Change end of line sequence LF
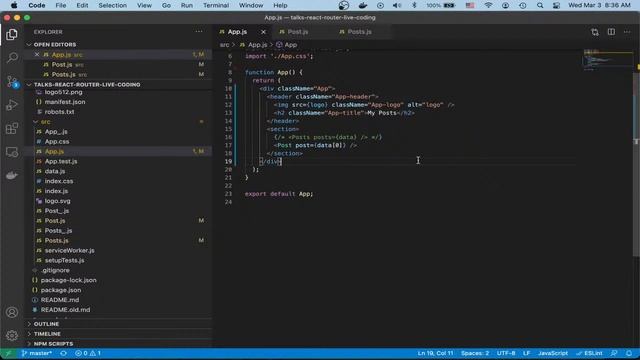 [526, 353]
